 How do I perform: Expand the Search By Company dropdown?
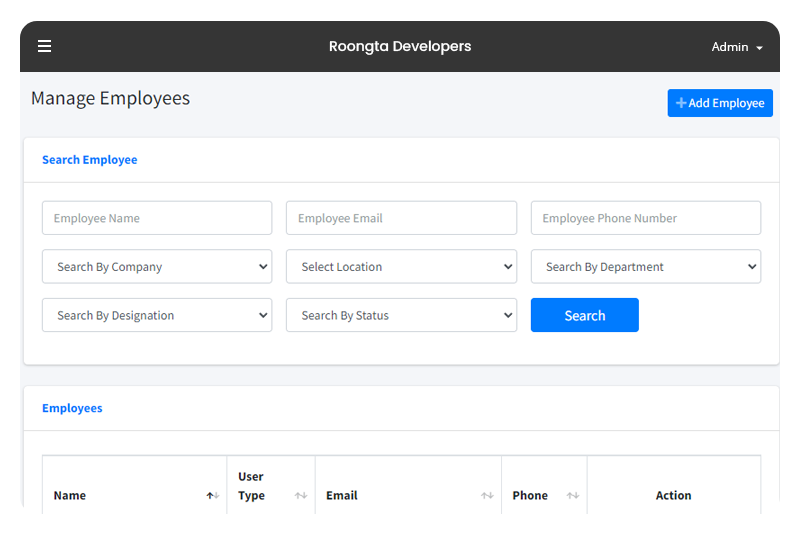[x=157, y=267]
